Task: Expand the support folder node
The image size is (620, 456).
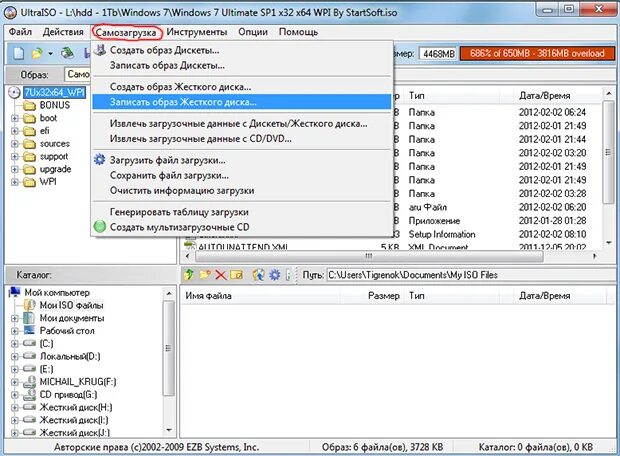Action: point(15,157)
